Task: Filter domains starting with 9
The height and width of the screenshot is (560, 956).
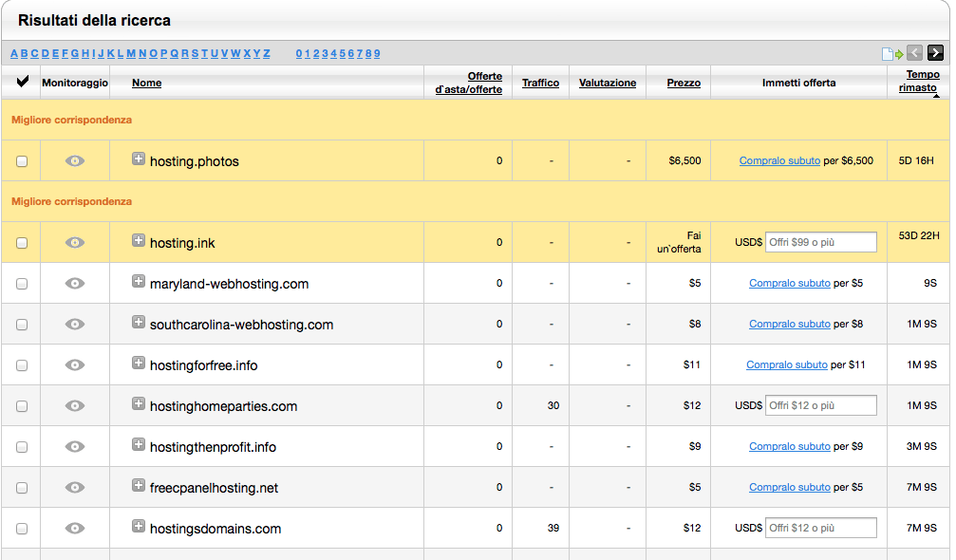Action: coord(377,54)
